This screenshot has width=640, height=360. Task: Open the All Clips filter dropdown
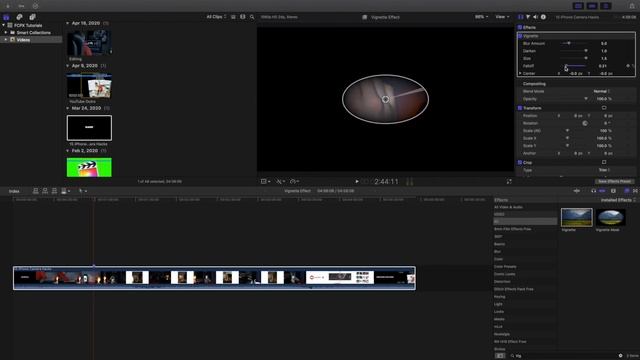coord(216,17)
